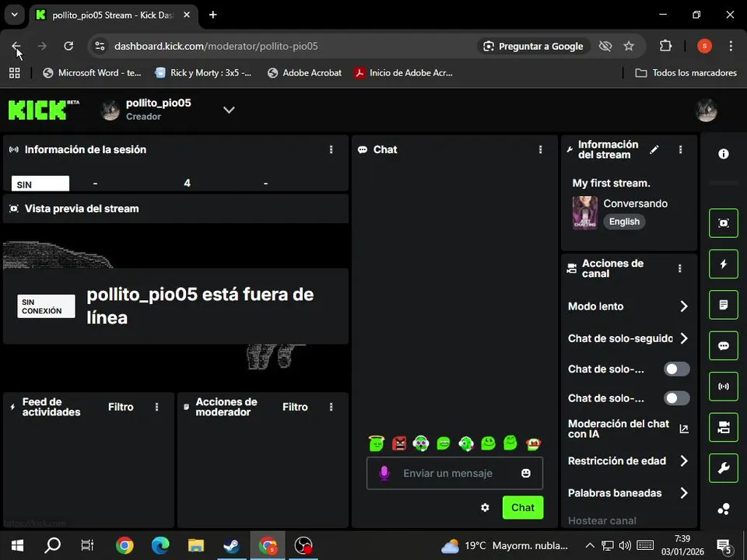Expand the pollito_pio05 channel dropdown chevron
The width and height of the screenshot is (747, 560).
point(229,110)
